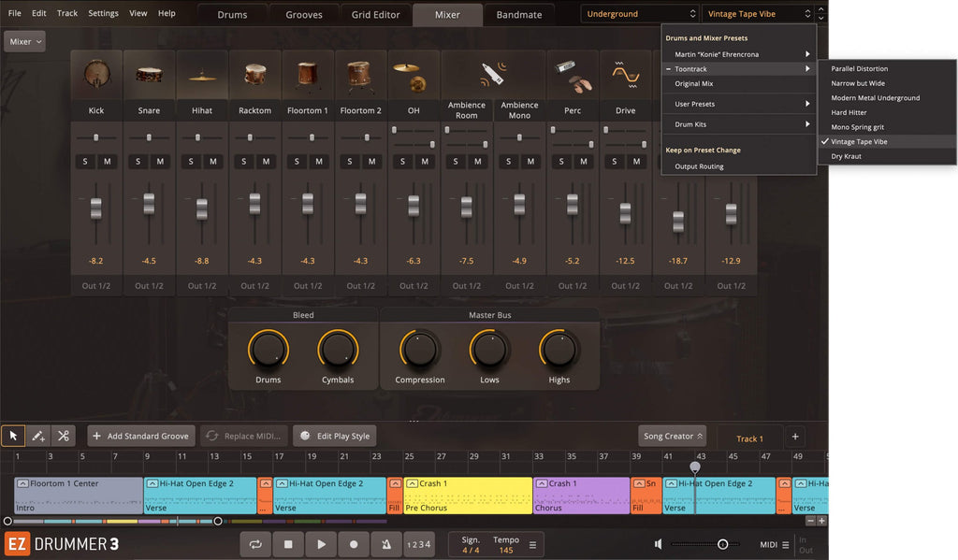The width and height of the screenshot is (958, 560).
Task: Open Output Routing option
Action: click(x=739, y=166)
